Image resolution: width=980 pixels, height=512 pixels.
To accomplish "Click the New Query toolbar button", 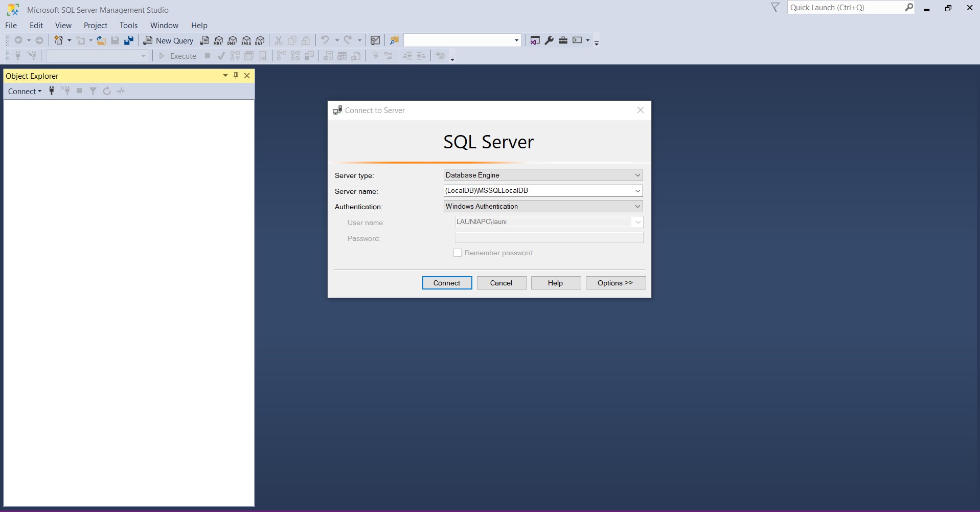I will [x=169, y=40].
